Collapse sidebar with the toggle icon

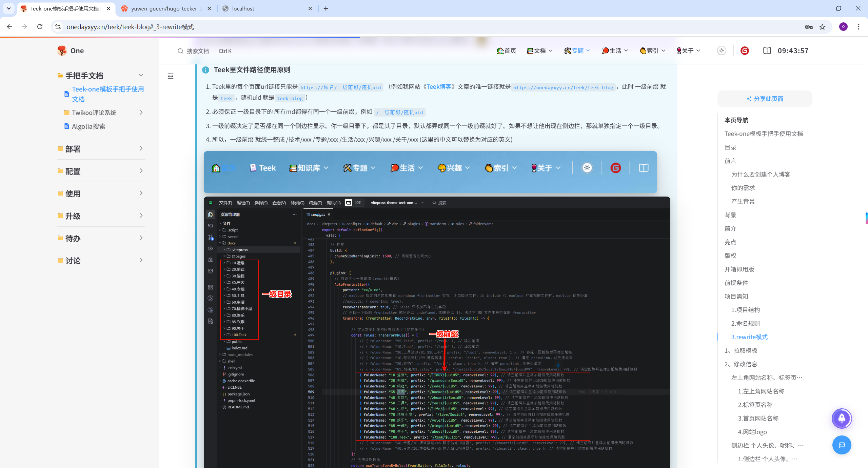coord(171,76)
